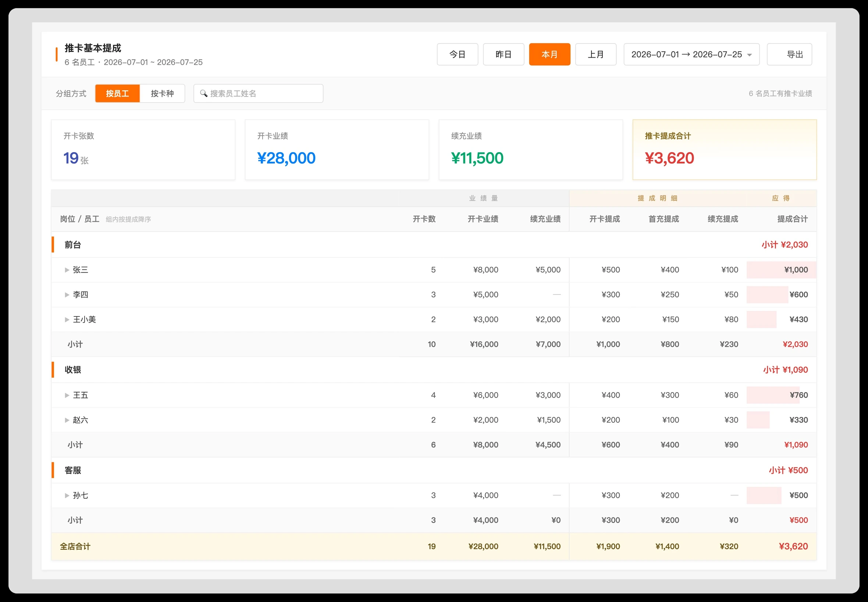
Task: Click the 开卡张数 summary card
Action: click(x=143, y=150)
